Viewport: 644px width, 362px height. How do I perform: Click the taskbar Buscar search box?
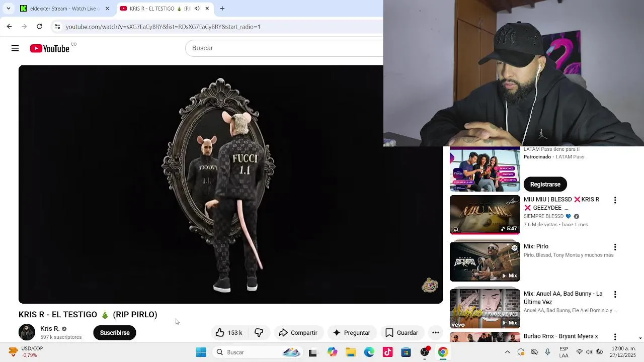click(x=257, y=352)
